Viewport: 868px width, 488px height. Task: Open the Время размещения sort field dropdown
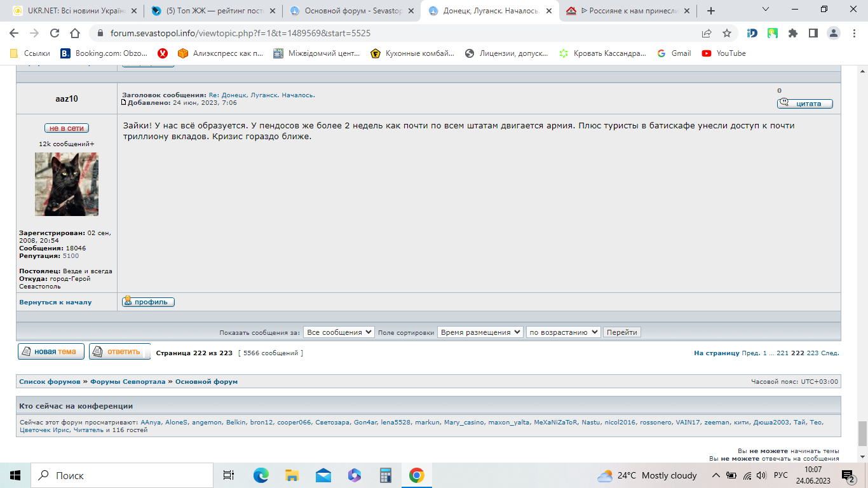tap(480, 332)
